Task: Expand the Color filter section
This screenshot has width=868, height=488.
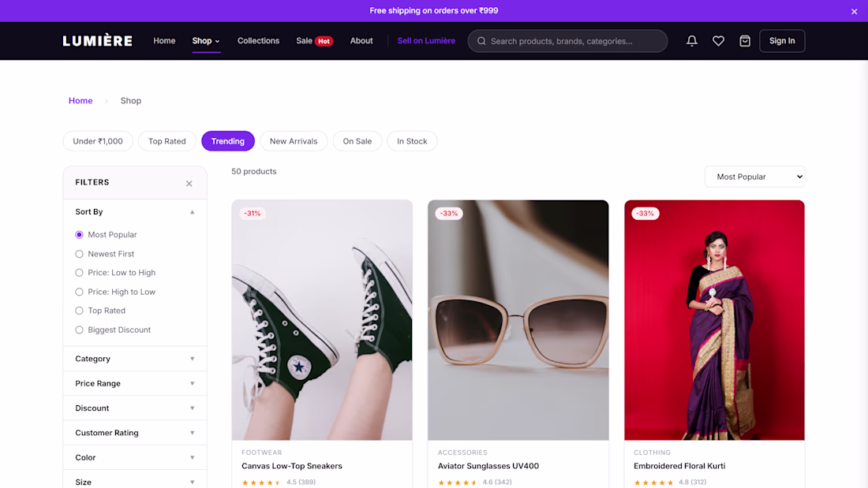Action: click(135, 457)
